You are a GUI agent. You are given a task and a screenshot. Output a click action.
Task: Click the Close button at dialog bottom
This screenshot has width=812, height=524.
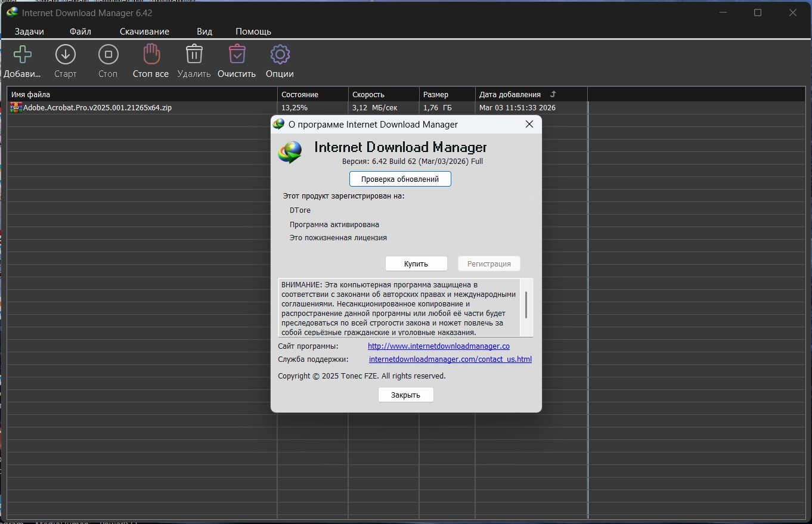coord(405,395)
